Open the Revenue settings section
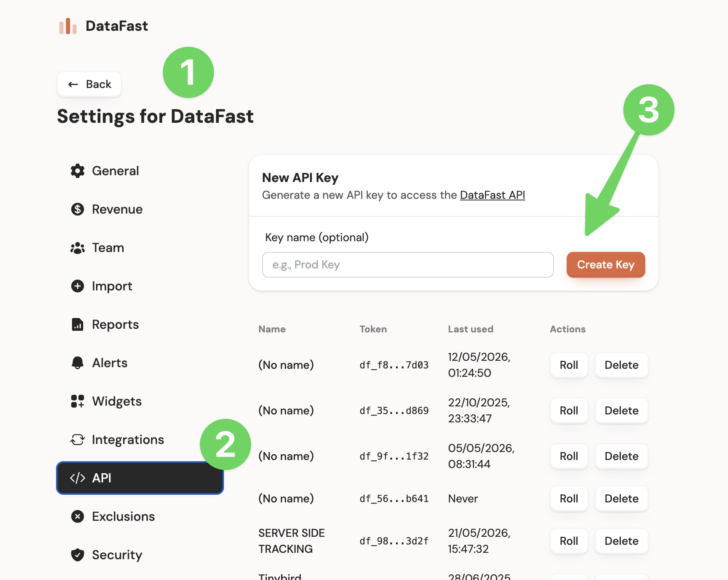Viewport: 728px width, 580px height. [x=140, y=209]
